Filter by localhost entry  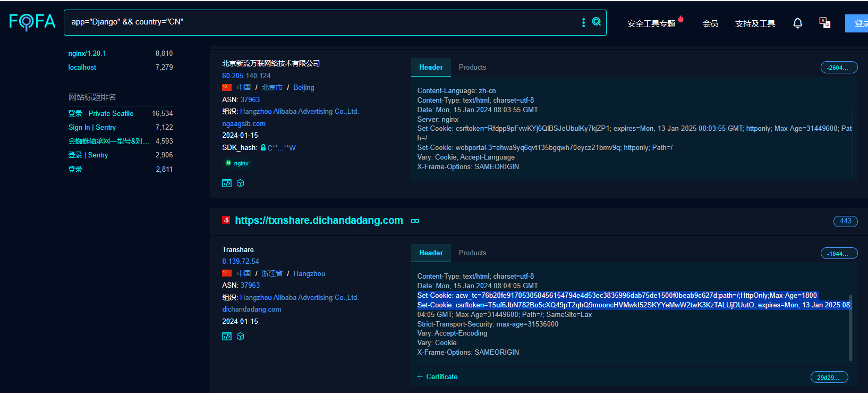[82, 67]
